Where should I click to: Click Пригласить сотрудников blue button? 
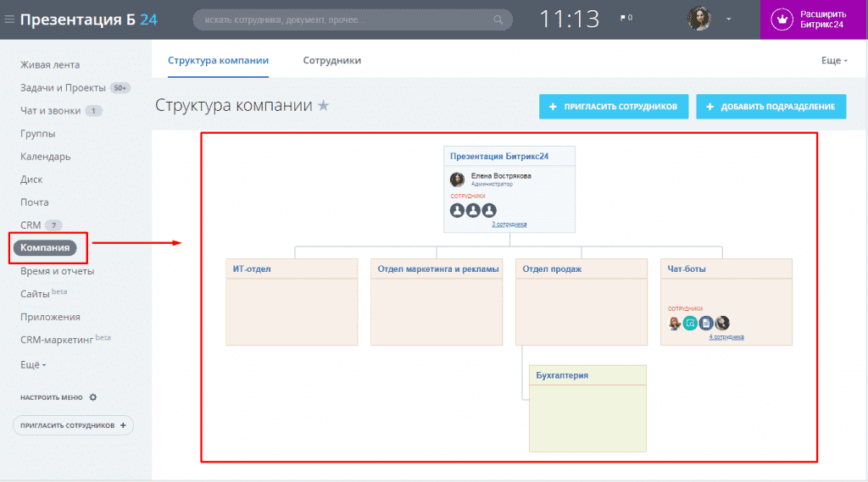[x=614, y=107]
